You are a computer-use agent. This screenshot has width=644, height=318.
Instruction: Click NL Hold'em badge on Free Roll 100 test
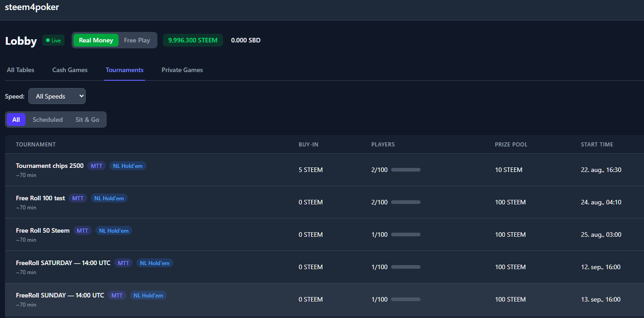point(109,198)
